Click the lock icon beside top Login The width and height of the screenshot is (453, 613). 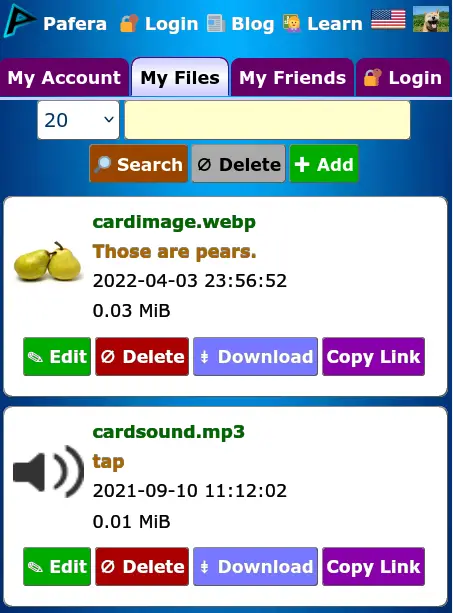(129, 23)
